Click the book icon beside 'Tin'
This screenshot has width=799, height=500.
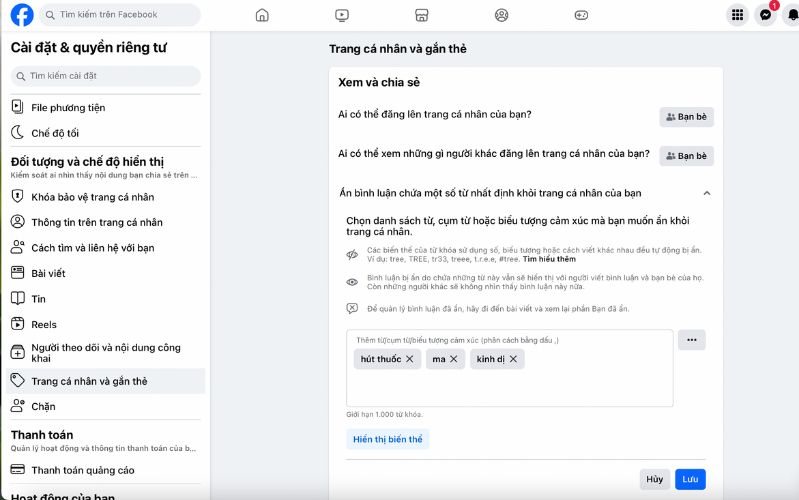coord(17,298)
